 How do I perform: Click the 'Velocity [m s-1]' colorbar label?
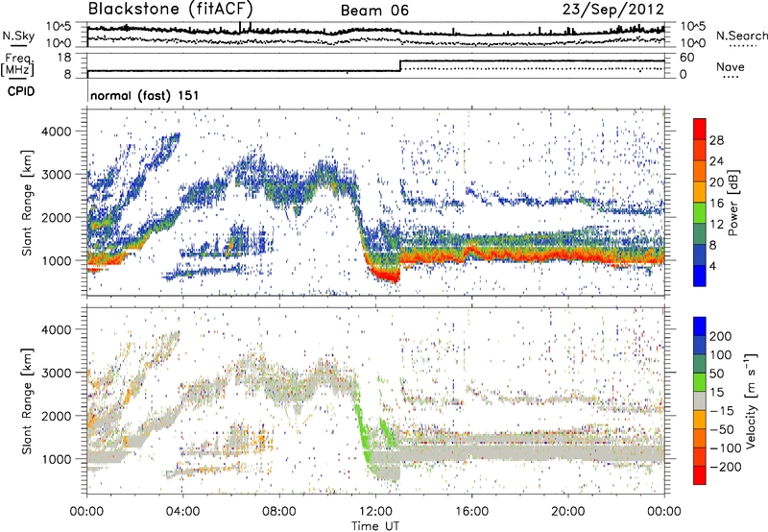click(x=751, y=401)
